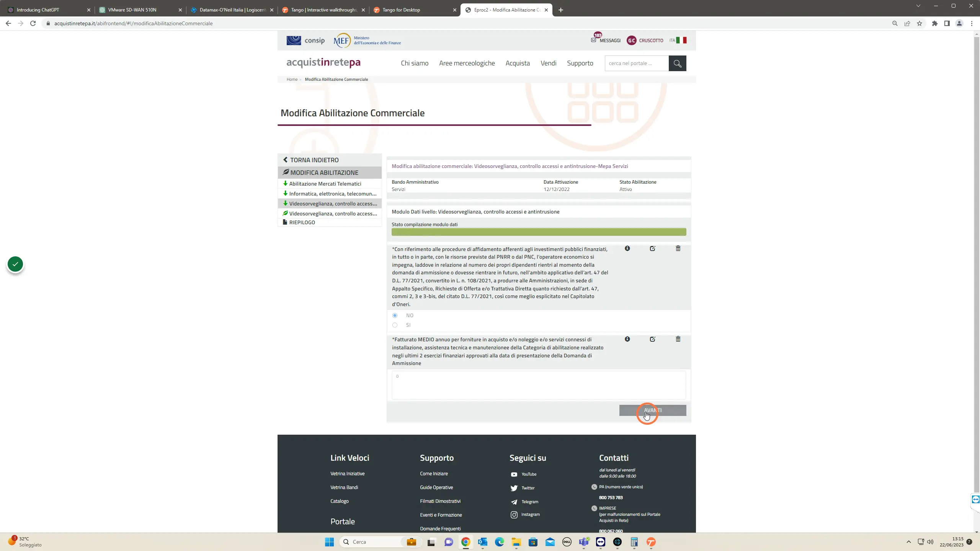Viewport: 980px width, 551px height.
Task: Click info icon for Fatturato MEDIO question
Action: coord(627,339)
